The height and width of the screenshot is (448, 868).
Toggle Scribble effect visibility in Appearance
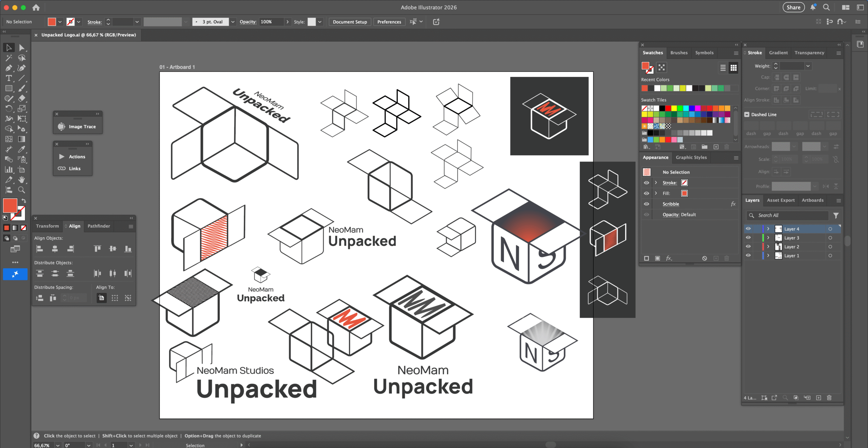647,204
